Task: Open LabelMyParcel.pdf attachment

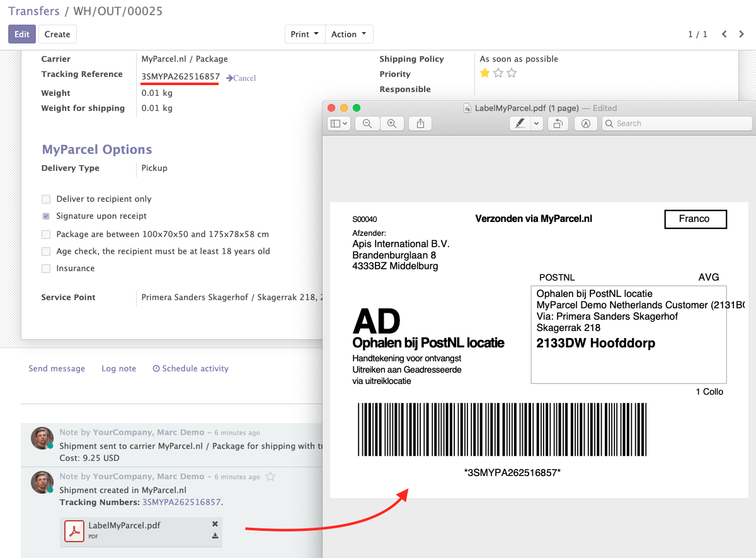Action: pyautogui.click(x=123, y=525)
